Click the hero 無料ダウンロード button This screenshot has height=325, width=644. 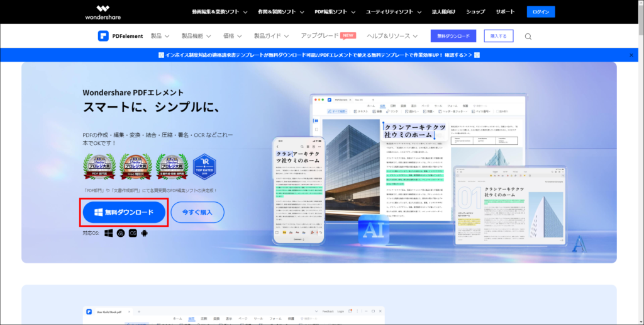[124, 212]
